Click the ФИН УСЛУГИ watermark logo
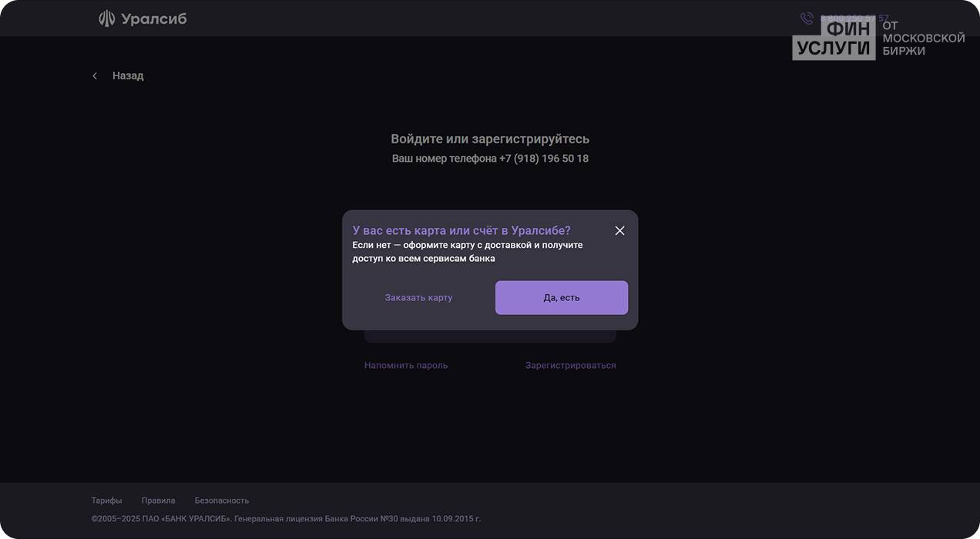 click(x=834, y=38)
